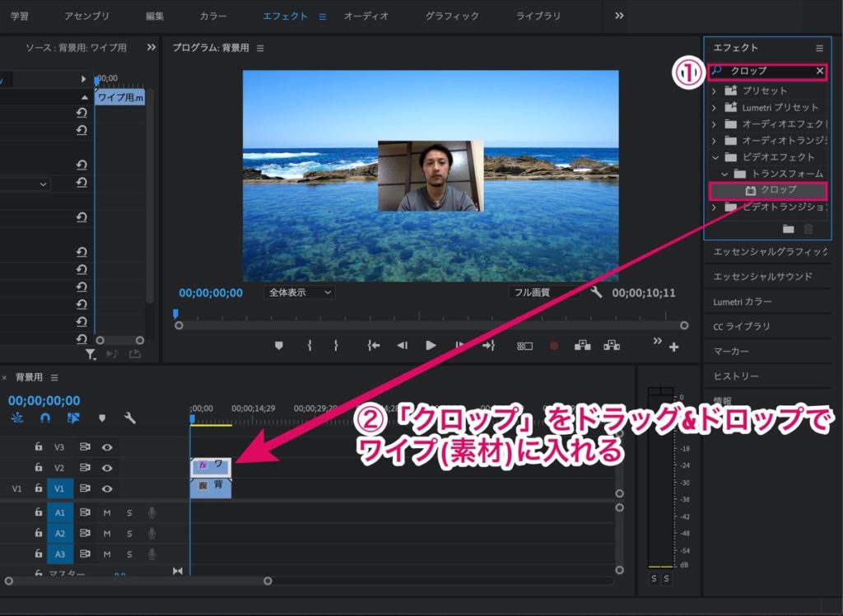The height and width of the screenshot is (616, 843).
Task: Switch to the 編集 workspace tab
Action: pyautogui.click(x=154, y=16)
